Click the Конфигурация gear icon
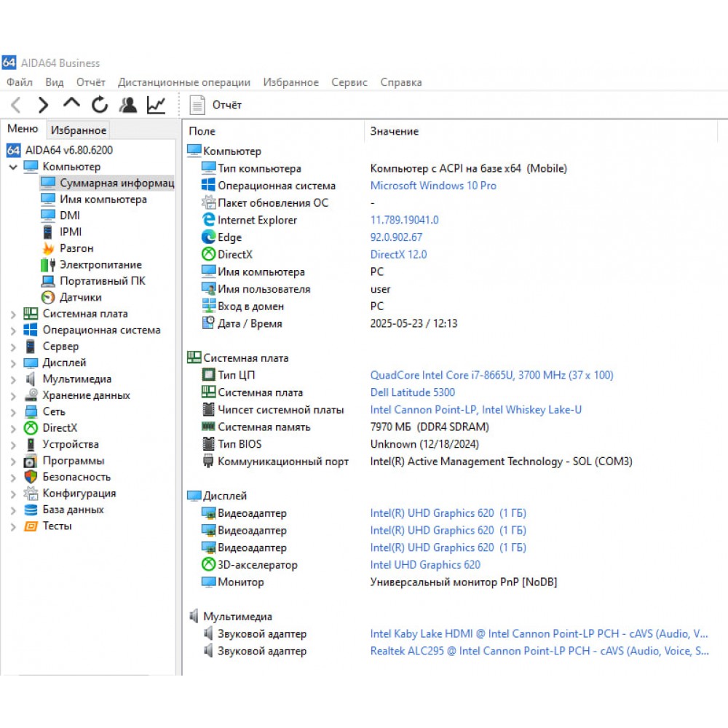The height and width of the screenshot is (728, 728). coord(31,493)
